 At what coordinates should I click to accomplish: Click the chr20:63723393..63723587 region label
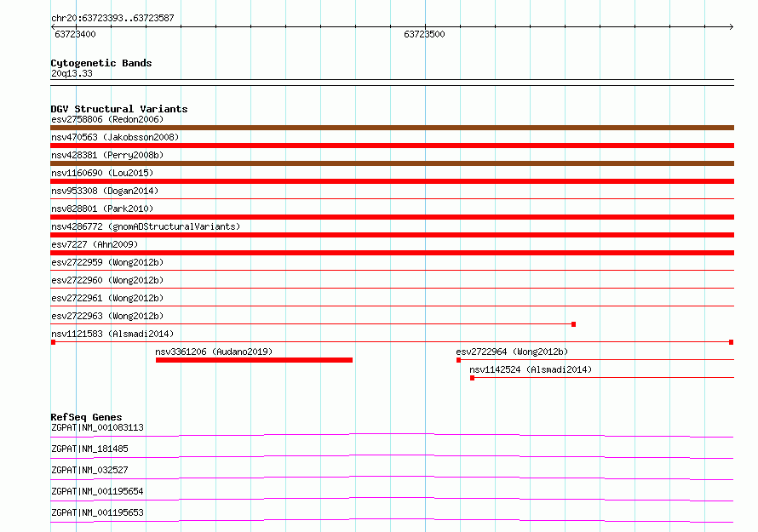(x=112, y=19)
